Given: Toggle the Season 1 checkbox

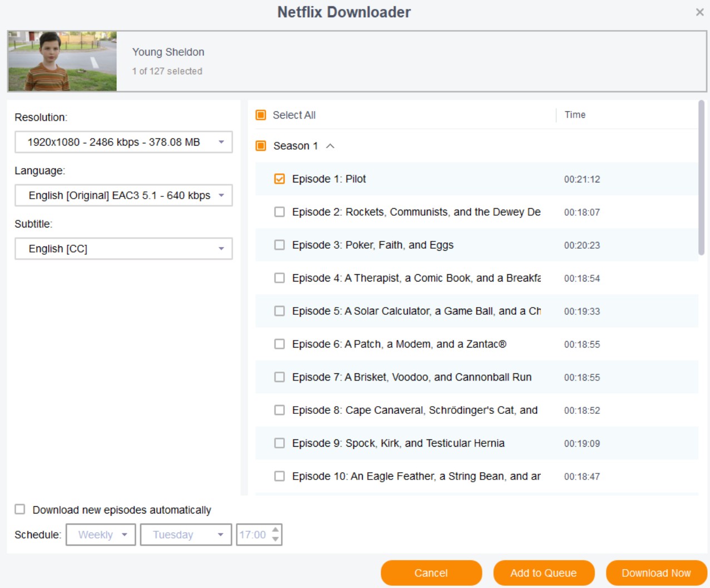Looking at the screenshot, I should coord(261,146).
